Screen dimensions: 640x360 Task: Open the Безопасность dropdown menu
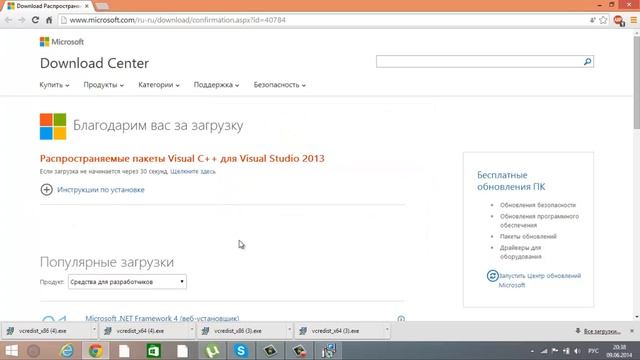(x=280, y=85)
